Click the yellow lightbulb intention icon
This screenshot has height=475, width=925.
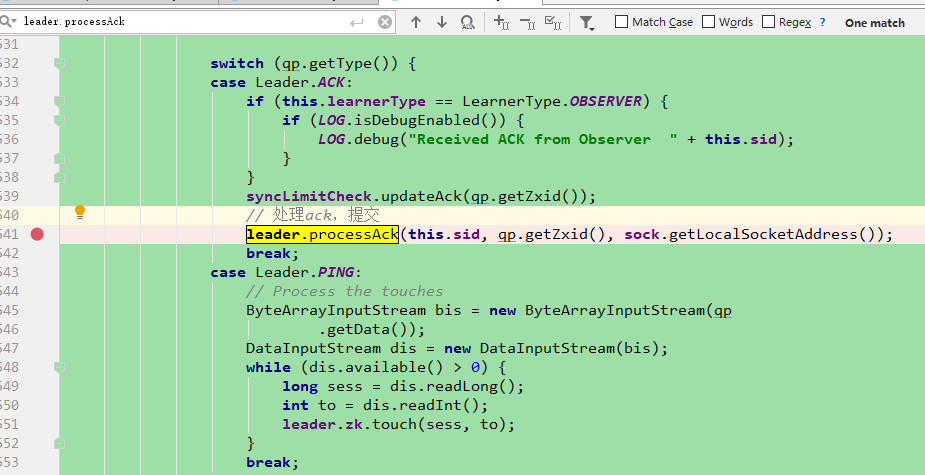[80, 212]
